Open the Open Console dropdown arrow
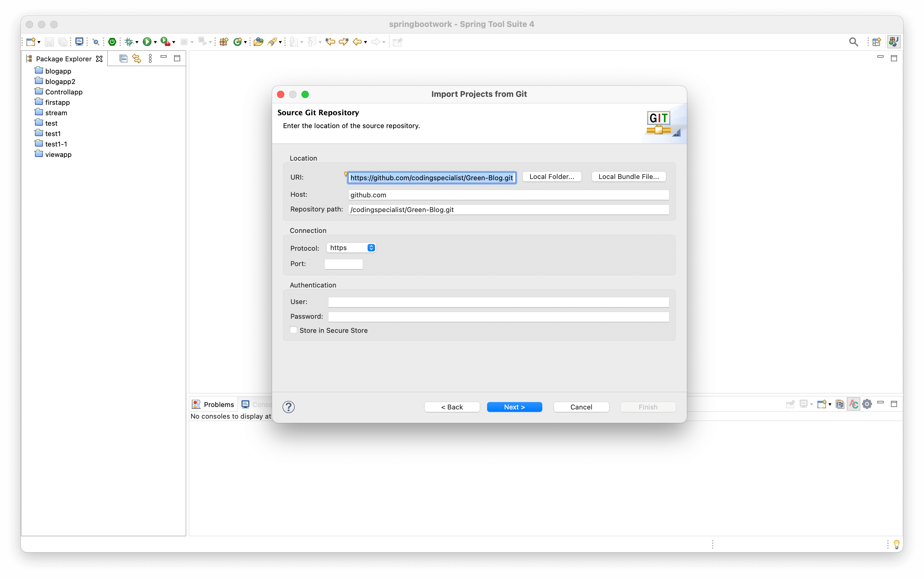Image resolution: width=924 pixels, height=578 pixels. 830,405
